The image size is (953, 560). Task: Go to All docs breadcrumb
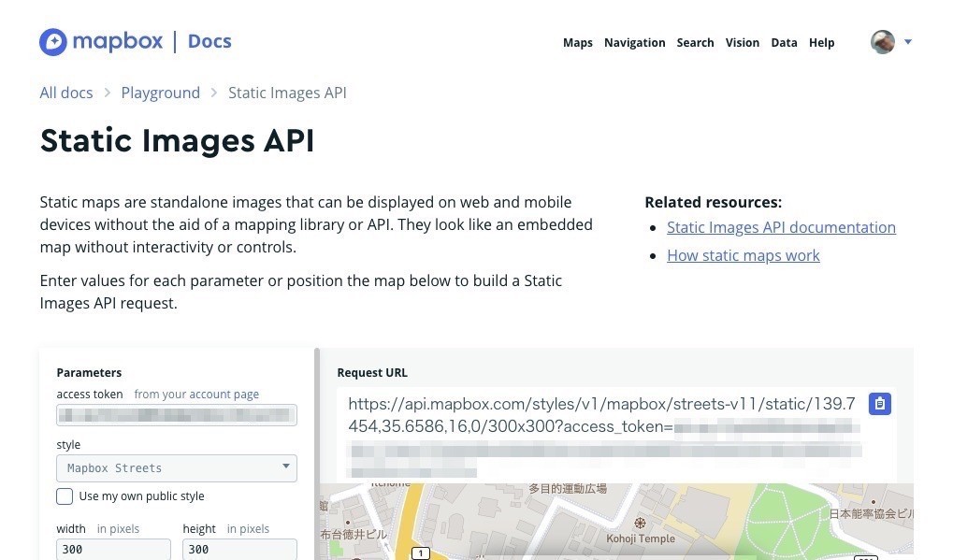click(x=66, y=93)
